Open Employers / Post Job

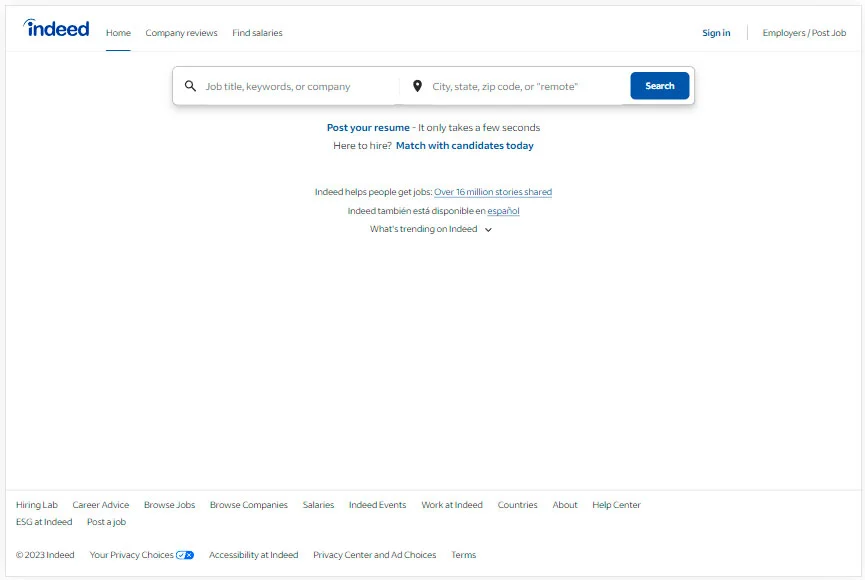click(x=804, y=33)
